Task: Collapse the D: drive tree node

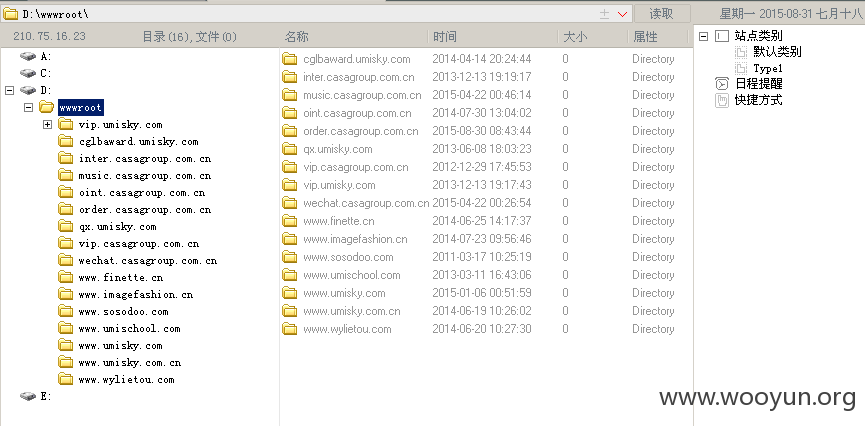Action: pyautogui.click(x=9, y=90)
